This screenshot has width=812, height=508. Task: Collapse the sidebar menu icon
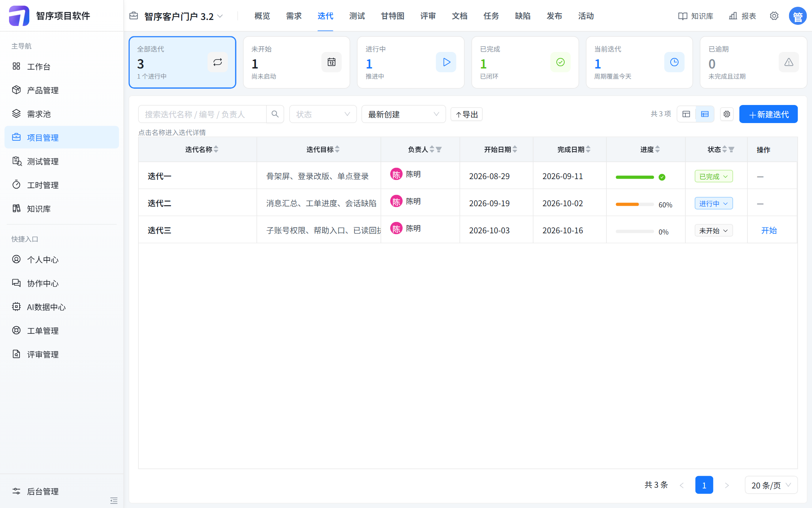point(114,500)
